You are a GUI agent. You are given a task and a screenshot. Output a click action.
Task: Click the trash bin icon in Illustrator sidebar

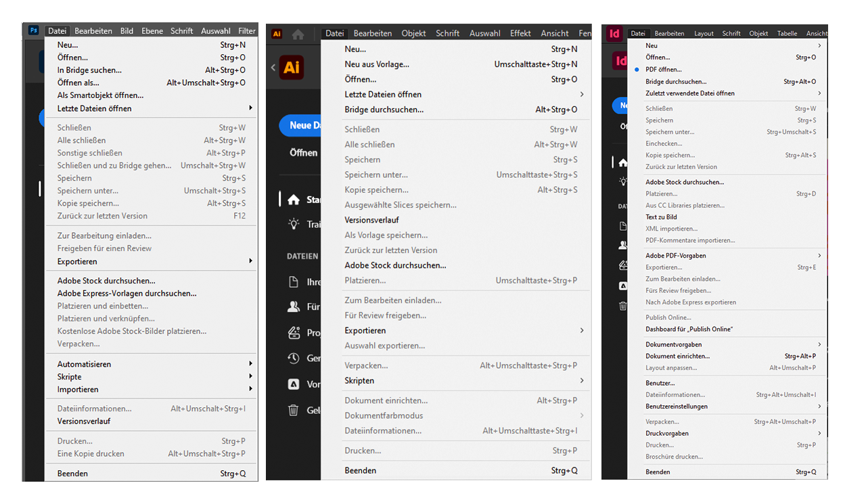click(x=294, y=409)
